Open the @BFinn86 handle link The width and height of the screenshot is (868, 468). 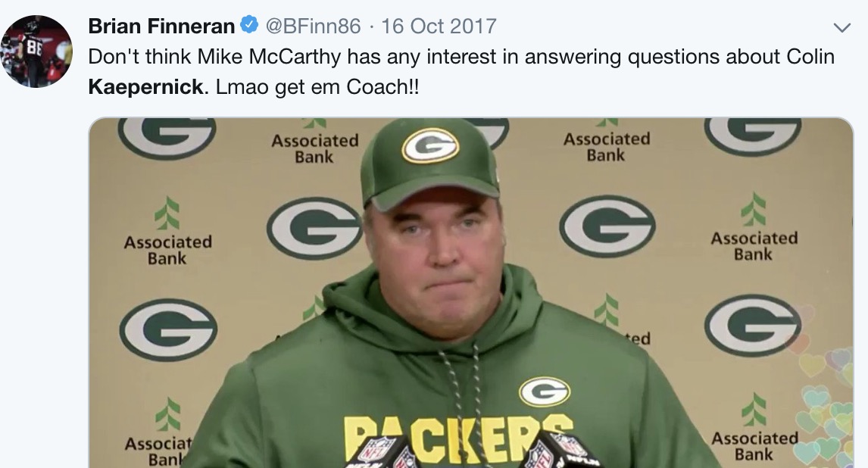(x=313, y=26)
